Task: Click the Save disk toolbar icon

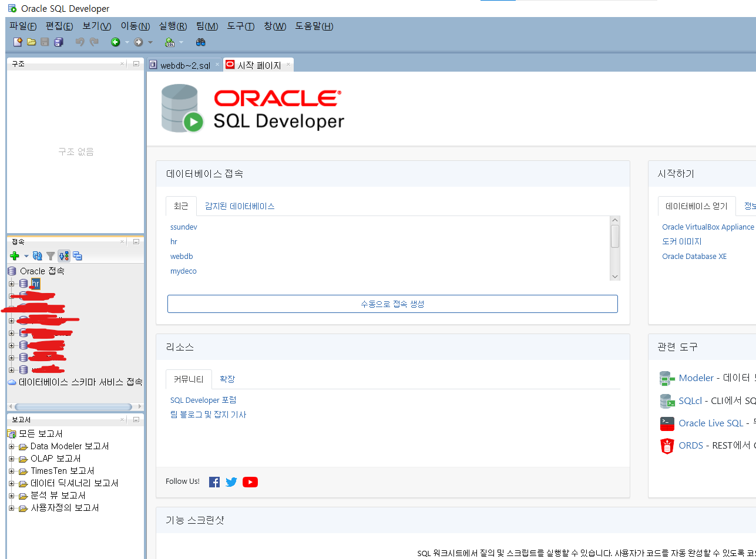Action: [45, 42]
